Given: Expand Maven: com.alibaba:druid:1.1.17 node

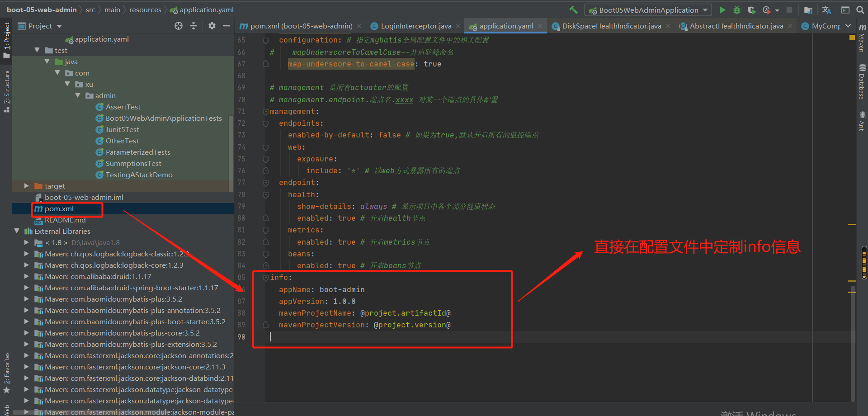Looking at the screenshot, I should (x=27, y=276).
